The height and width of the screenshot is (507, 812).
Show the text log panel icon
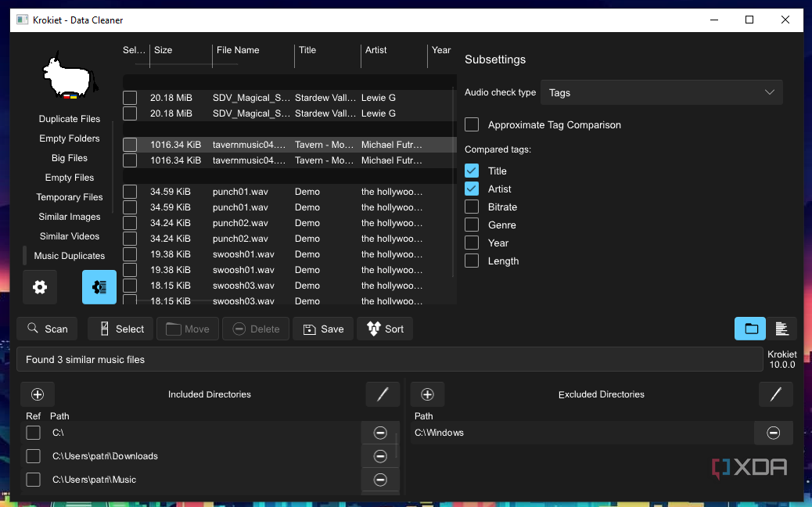pyautogui.click(x=781, y=329)
